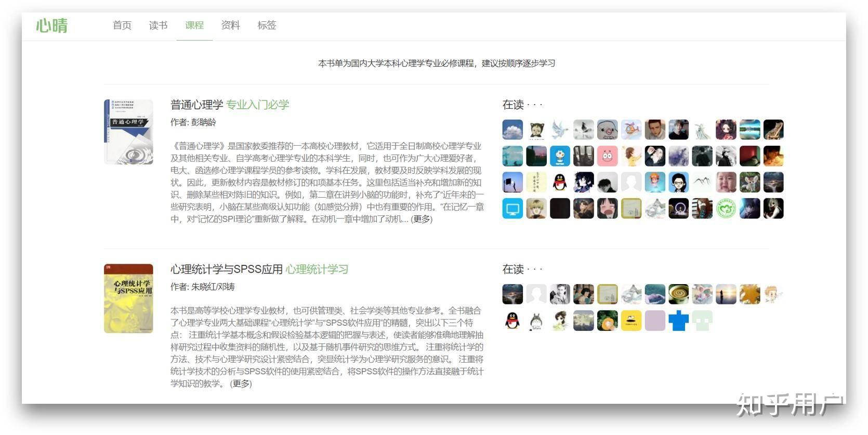Image resolution: width=868 pixels, height=435 pixels.
Task: Click the green circular heart logo avatar
Action: click(726, 209)
